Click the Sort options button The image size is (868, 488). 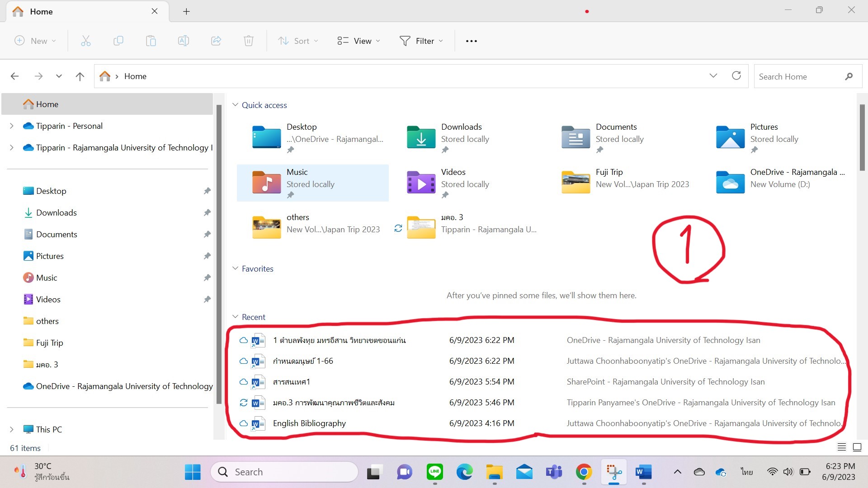coord(298,41)
